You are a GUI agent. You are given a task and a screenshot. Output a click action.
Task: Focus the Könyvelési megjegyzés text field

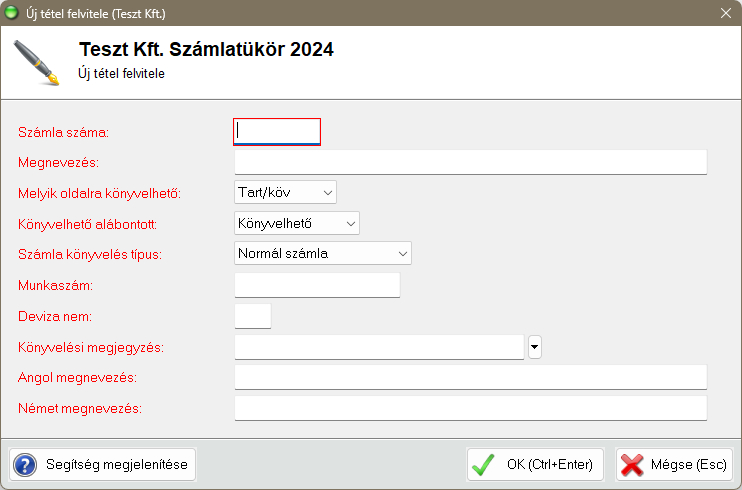click(379, 347)
